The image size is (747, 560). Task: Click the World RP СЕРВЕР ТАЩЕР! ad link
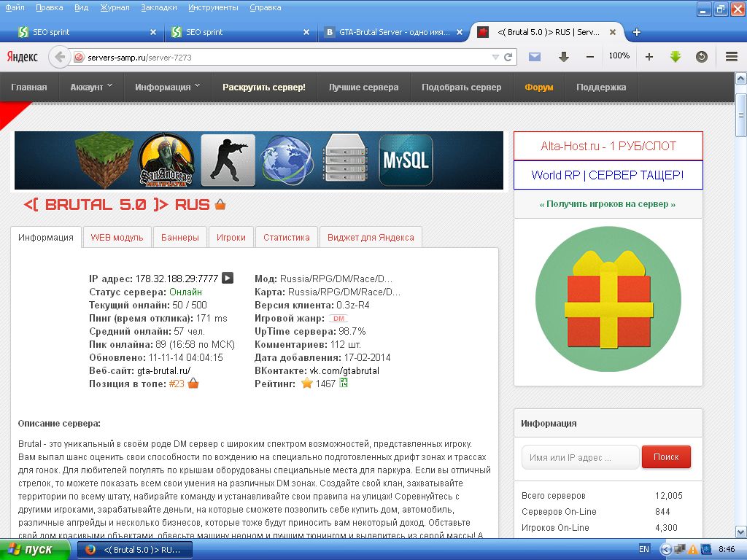coord(608,175)
